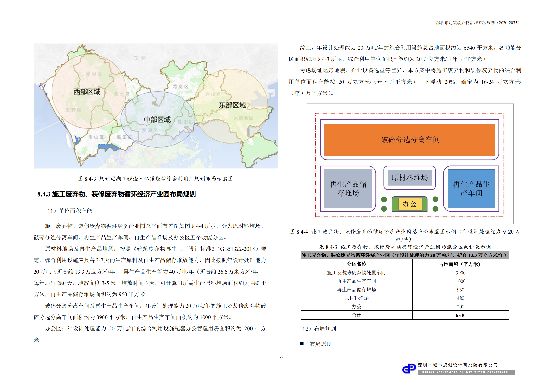Click the blue institute logo in footer
Image resolution: width=555 pixels, height=392 pixels.
click(x=409, y=369)
